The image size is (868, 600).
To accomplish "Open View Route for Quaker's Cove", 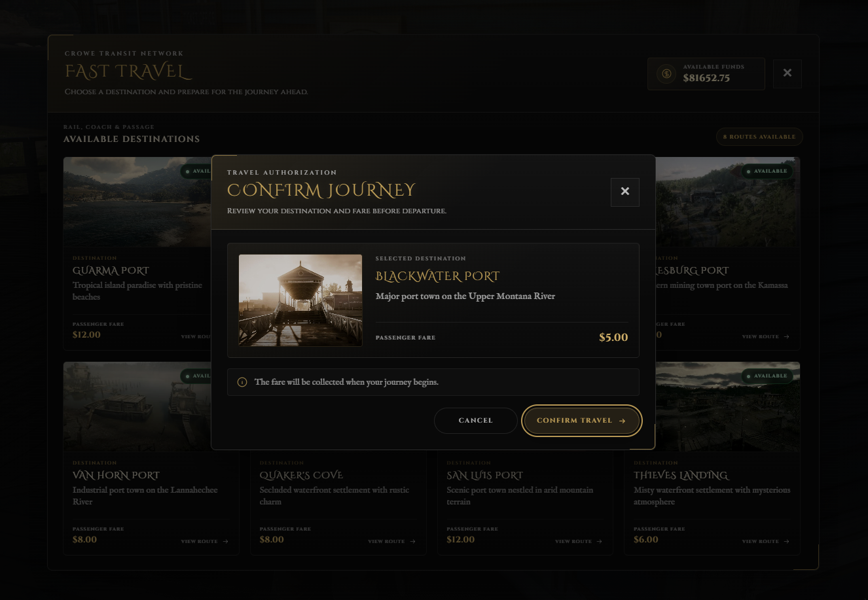I will [391, 542].
